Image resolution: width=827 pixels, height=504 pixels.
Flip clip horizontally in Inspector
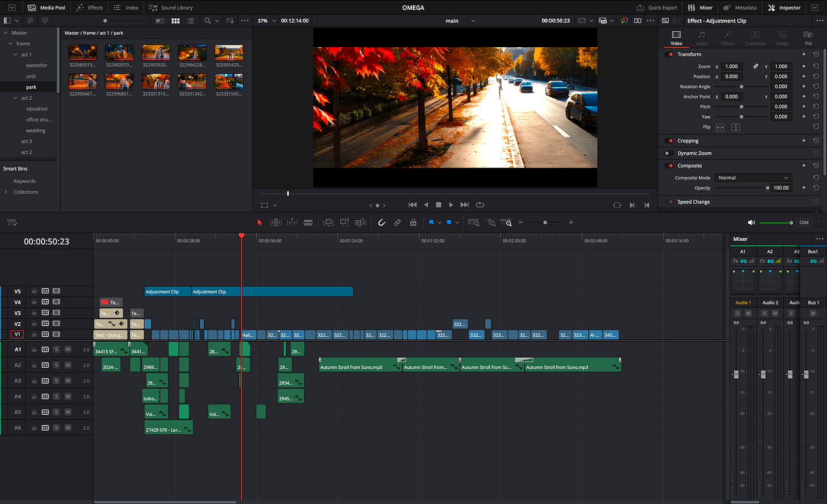click(x=720, y=127)
